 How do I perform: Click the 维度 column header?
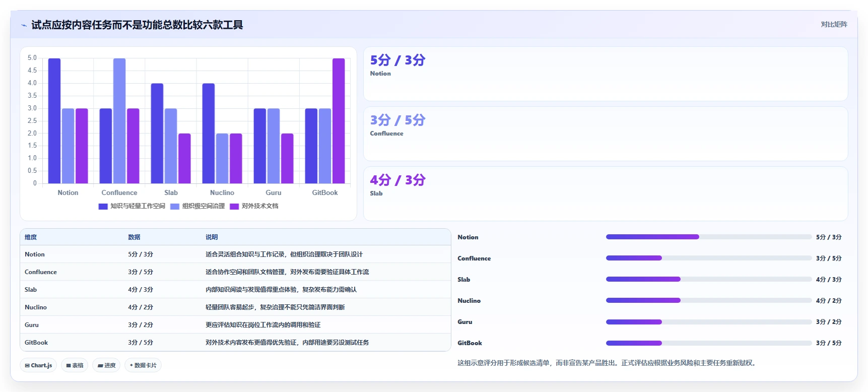point(31,237)
